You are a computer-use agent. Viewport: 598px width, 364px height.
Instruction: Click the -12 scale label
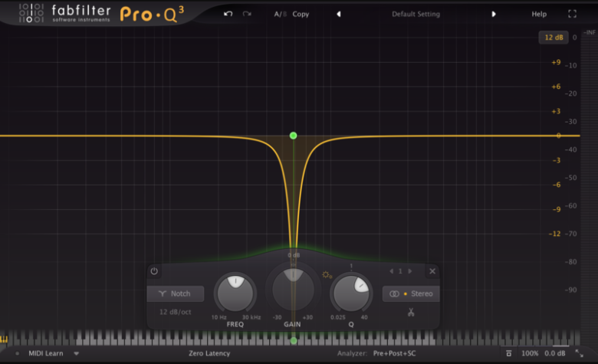(x=554, y=234)
